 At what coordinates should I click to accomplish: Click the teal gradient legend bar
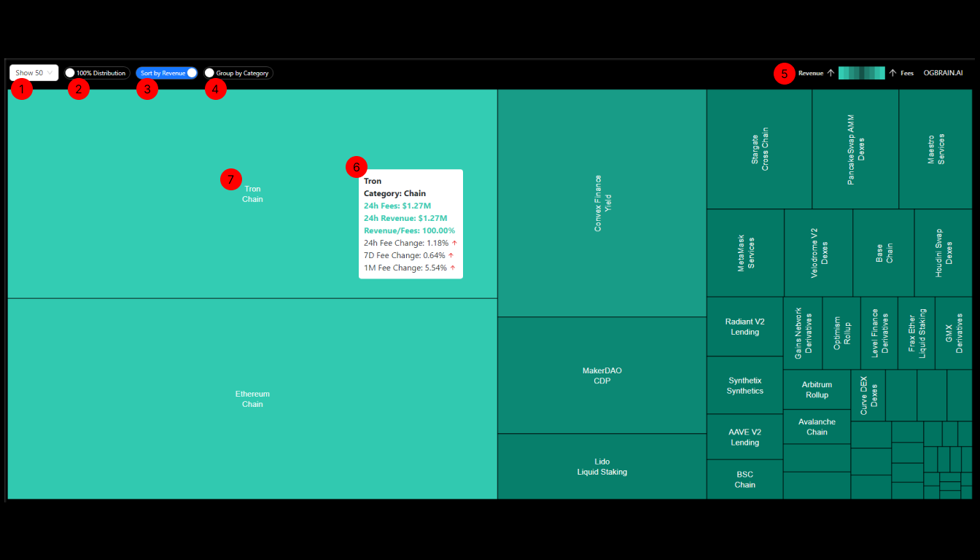pyautogui.click(x=861, y=72)
